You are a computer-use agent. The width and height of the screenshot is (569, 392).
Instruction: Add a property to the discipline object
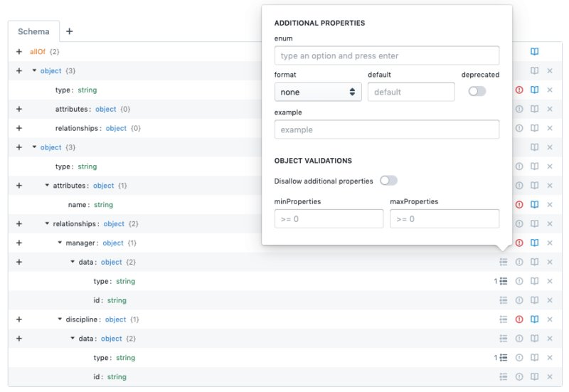click(19, 319)
